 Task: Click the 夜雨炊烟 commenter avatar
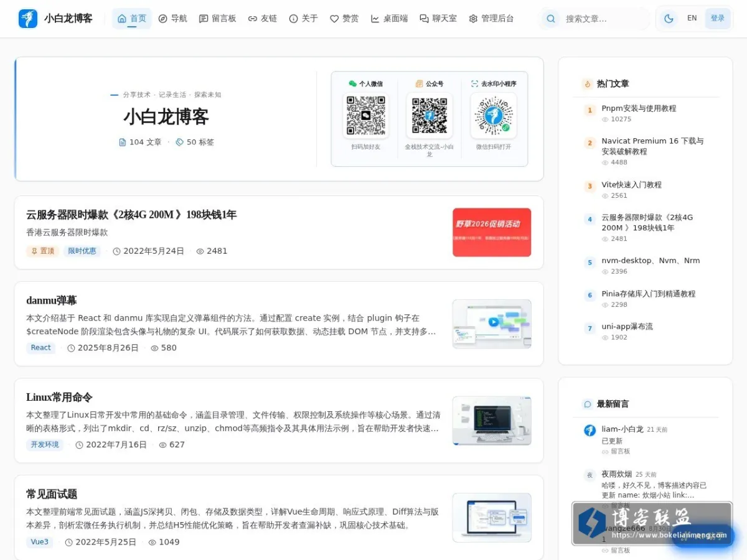[590, 475]
